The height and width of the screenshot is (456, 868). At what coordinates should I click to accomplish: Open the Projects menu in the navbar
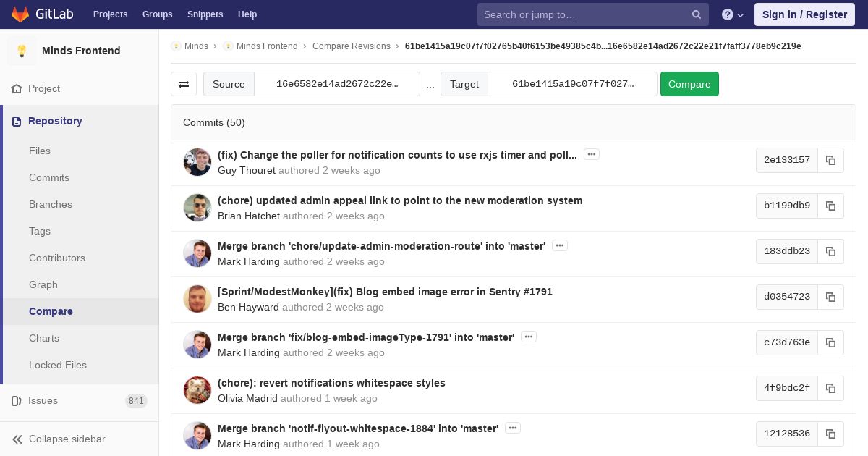111,14
